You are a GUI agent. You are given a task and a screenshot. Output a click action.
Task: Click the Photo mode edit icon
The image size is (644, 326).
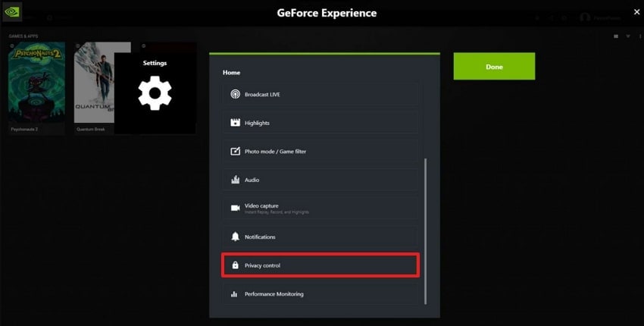[235, 152]
